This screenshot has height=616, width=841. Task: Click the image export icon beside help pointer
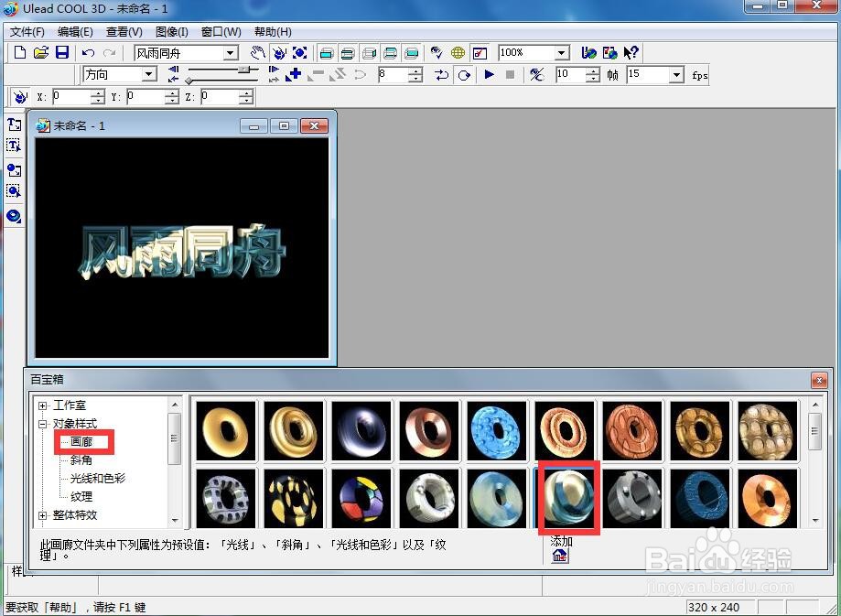pyautogui.click(x=609, y=52)
